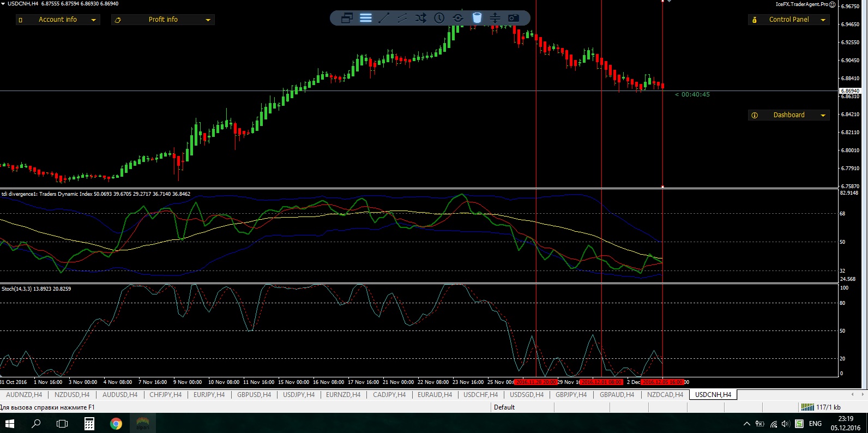Image resolution: width=868 pixels, height=433 pixels.
Task: Click the volume speaker tray icon
Action: (786, 424)
